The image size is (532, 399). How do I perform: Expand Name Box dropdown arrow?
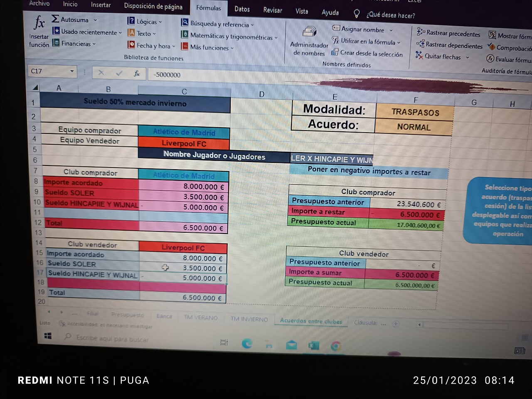72,71
